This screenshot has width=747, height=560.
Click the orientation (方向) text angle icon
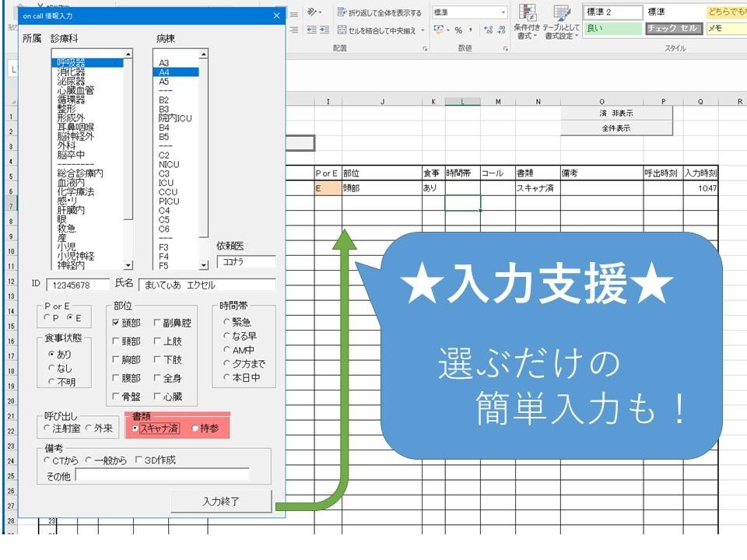pyautogui.click(x=313, y=12)
